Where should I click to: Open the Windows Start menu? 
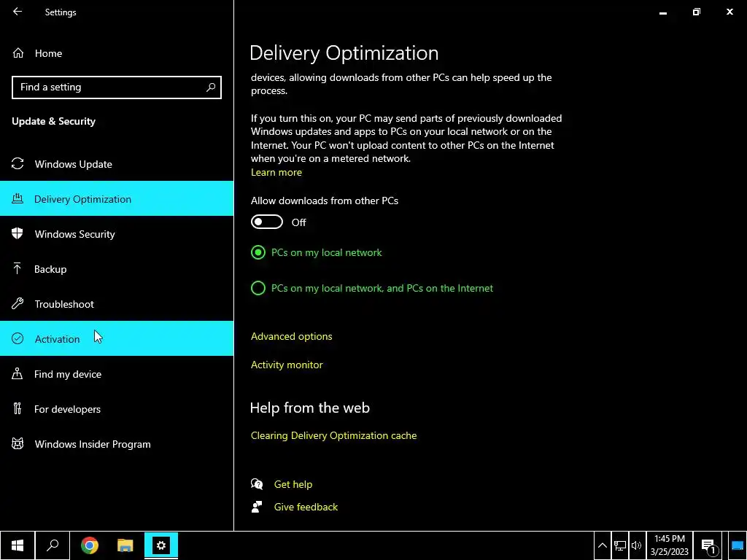[18, 545]
